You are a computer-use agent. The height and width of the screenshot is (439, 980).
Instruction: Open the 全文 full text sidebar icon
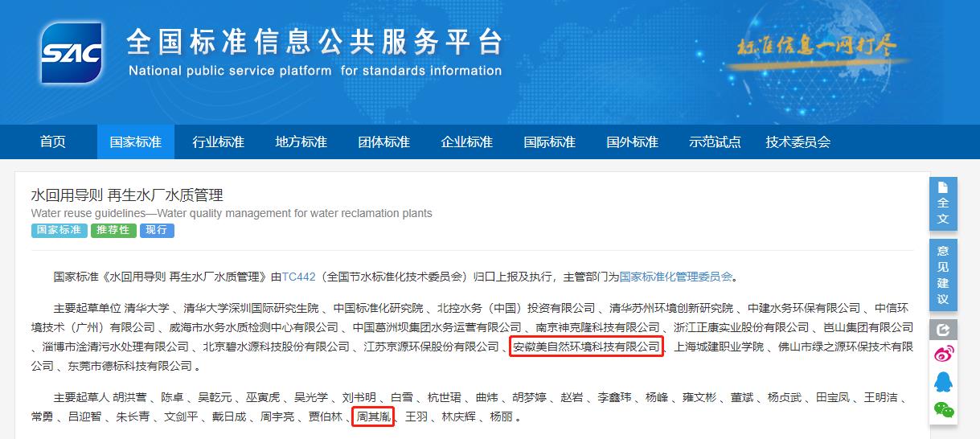943,204
